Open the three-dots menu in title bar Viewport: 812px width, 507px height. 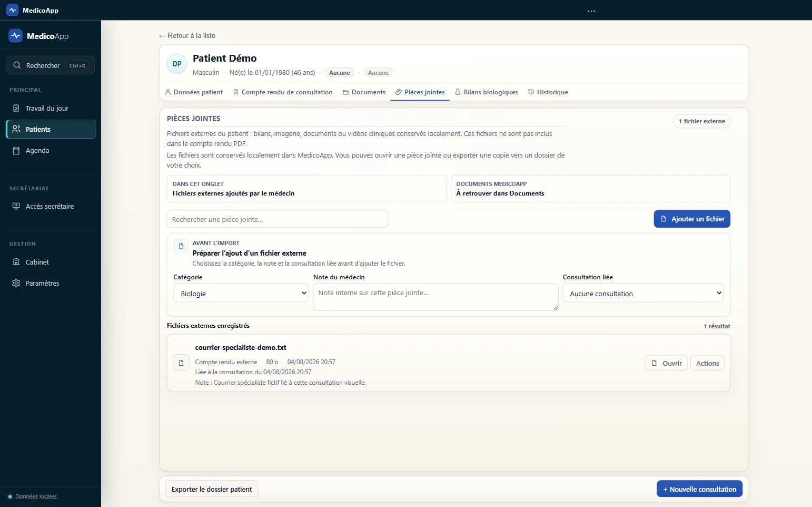[591, 11]
